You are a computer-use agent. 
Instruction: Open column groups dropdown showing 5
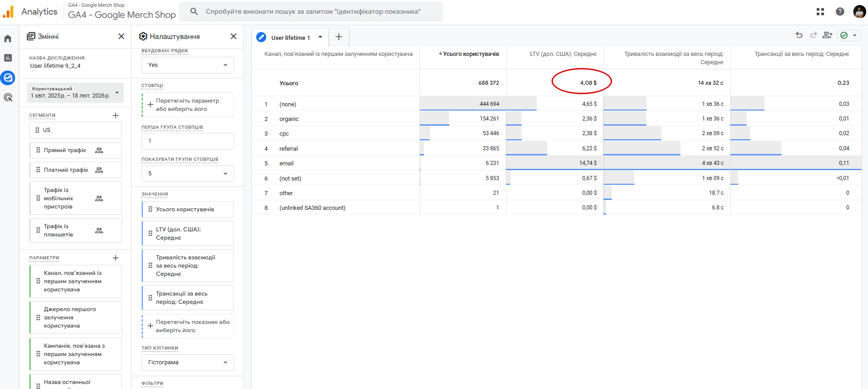point(187,174)
